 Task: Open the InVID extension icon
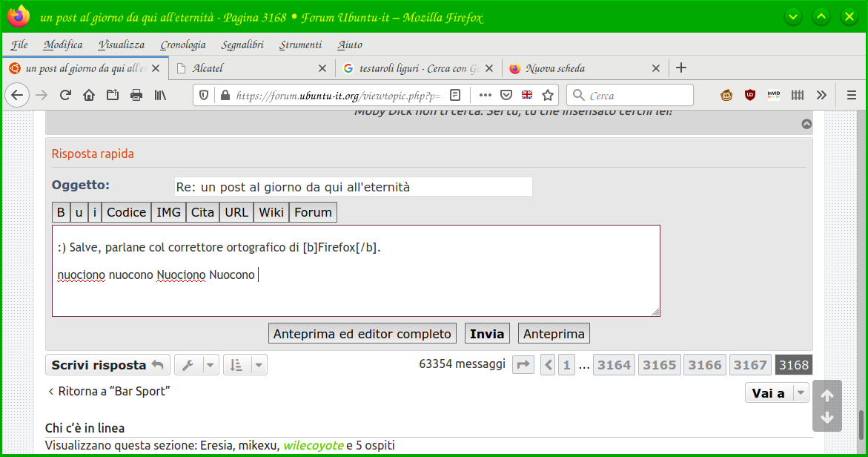pyautogui.click(x=773, y=95)
